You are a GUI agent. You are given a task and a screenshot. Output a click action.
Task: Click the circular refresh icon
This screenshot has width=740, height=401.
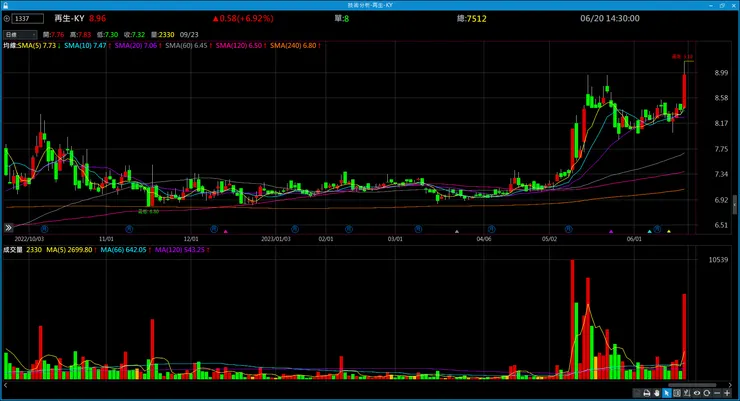[x=706, y=393]
